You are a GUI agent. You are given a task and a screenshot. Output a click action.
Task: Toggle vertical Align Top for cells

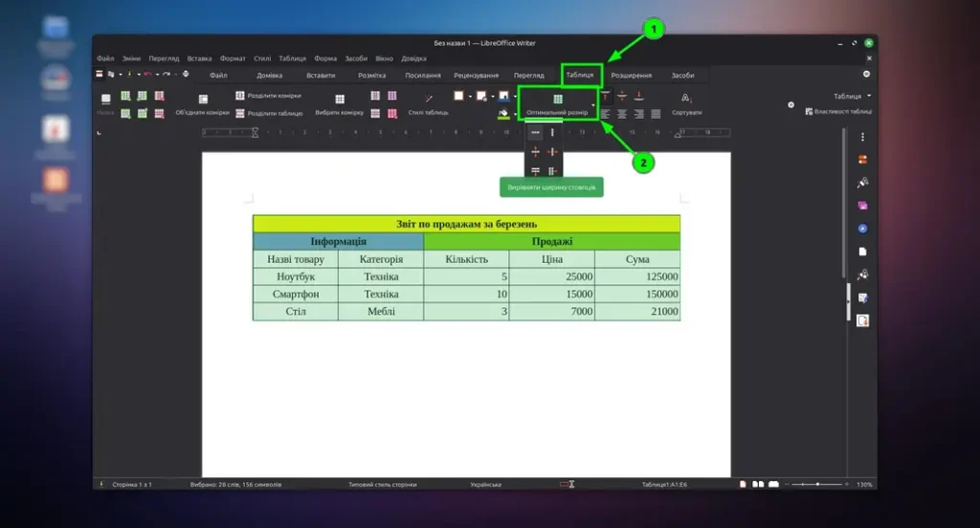[x=605, y=96]
